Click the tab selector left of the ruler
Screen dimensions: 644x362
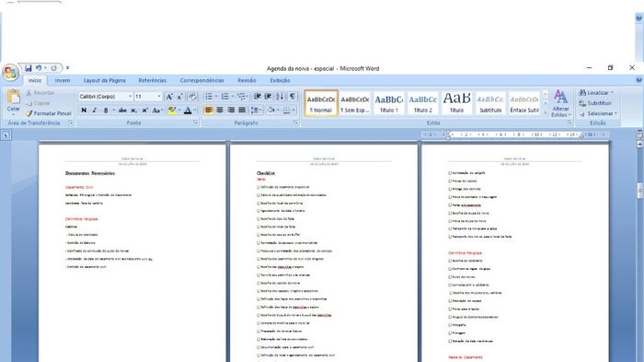tap(6, 134)
